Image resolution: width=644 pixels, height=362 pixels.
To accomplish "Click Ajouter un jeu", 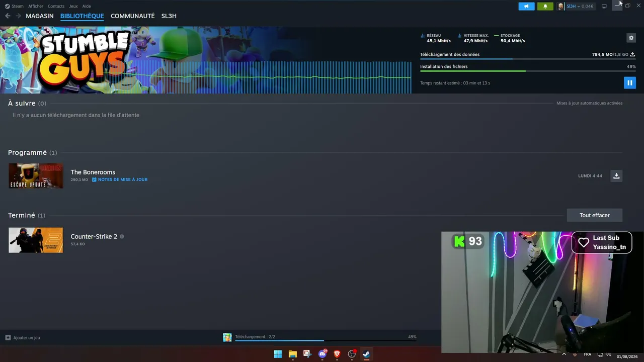I will [x=27, y=338].
